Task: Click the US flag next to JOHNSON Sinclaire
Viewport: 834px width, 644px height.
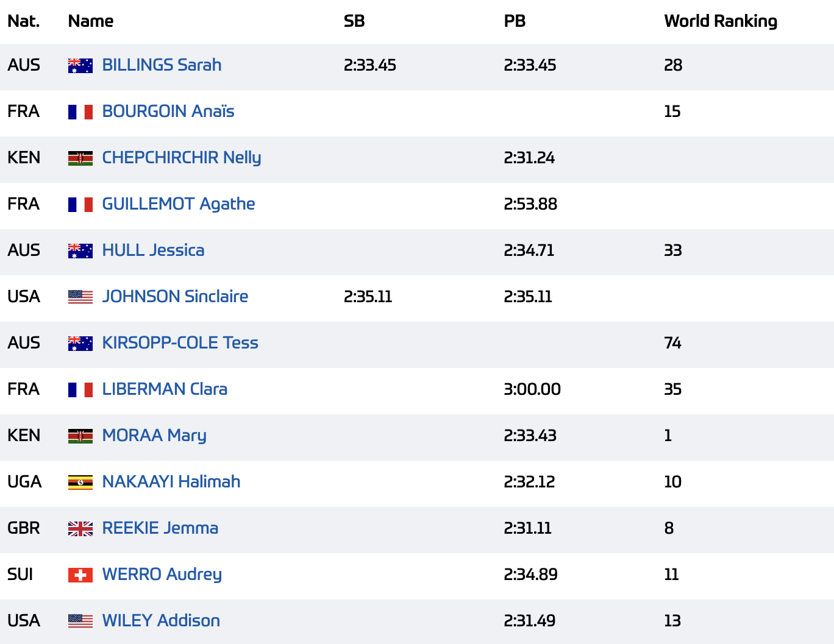Action: (80, 297)
